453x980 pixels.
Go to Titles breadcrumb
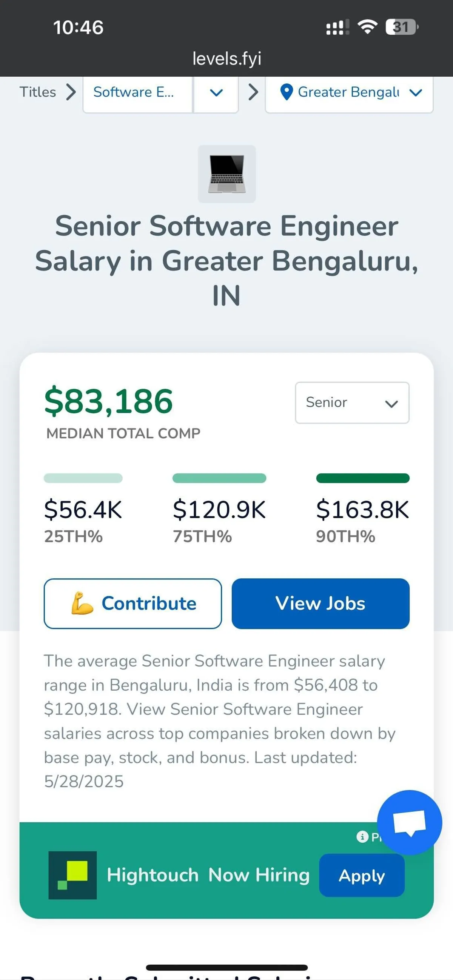38,92
